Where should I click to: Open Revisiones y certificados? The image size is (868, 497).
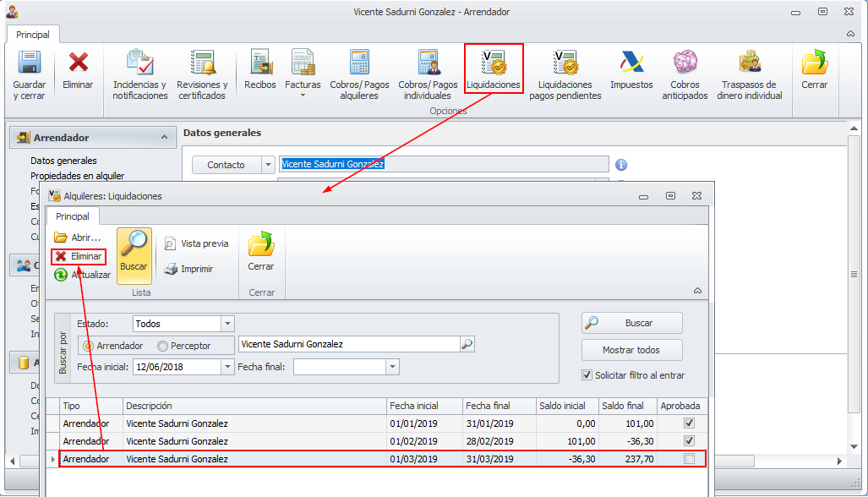pyautogui.click(x=202, y=64)
